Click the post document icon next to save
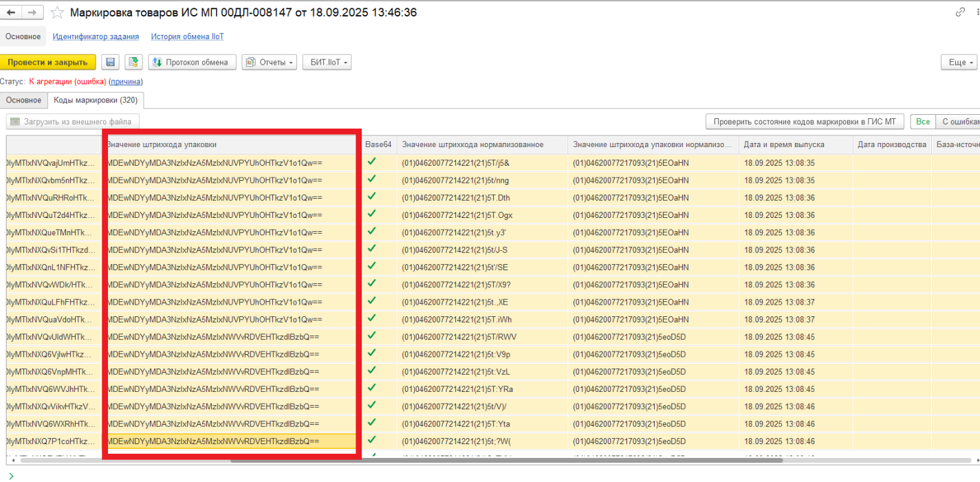 point(133,63)
